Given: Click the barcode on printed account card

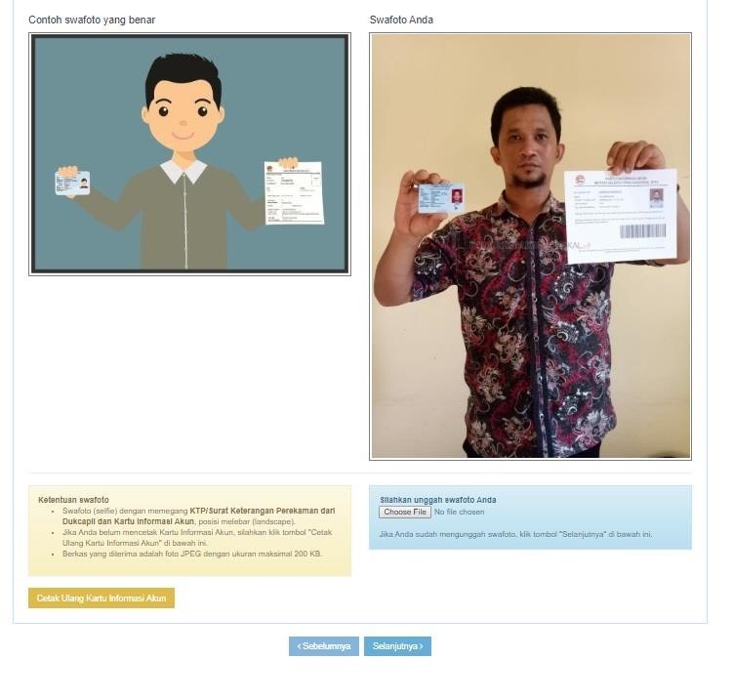Looking at the screenshot, I should [643, 231].
